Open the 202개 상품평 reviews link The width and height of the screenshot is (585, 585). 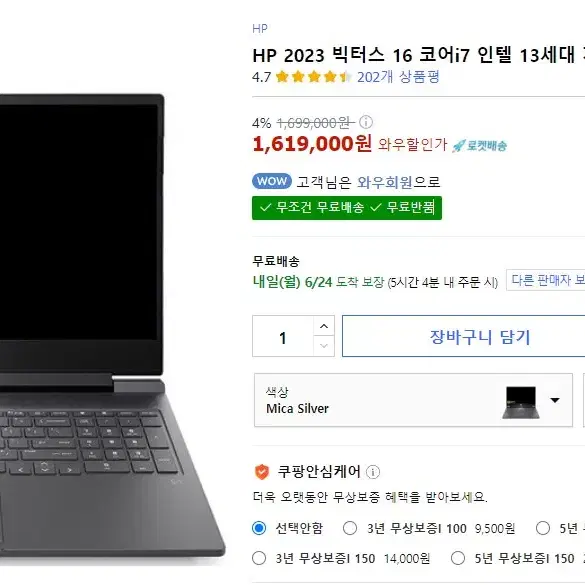[x=398, y=77]
